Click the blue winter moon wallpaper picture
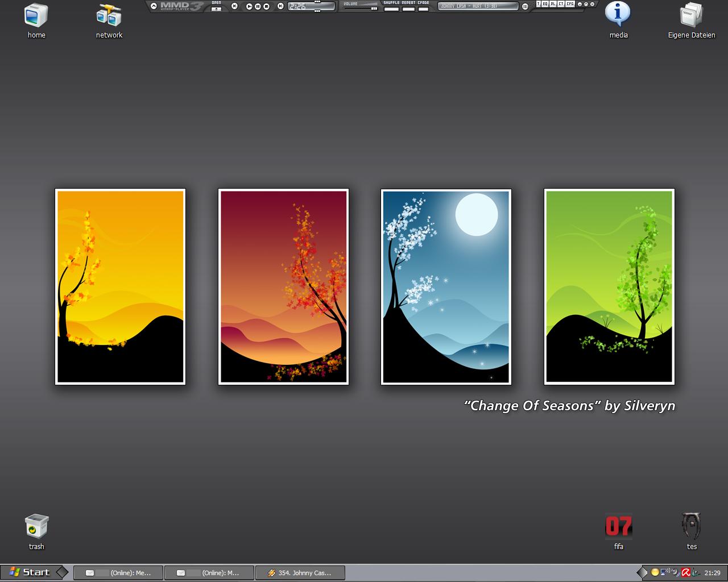 (x=446, y=287)
